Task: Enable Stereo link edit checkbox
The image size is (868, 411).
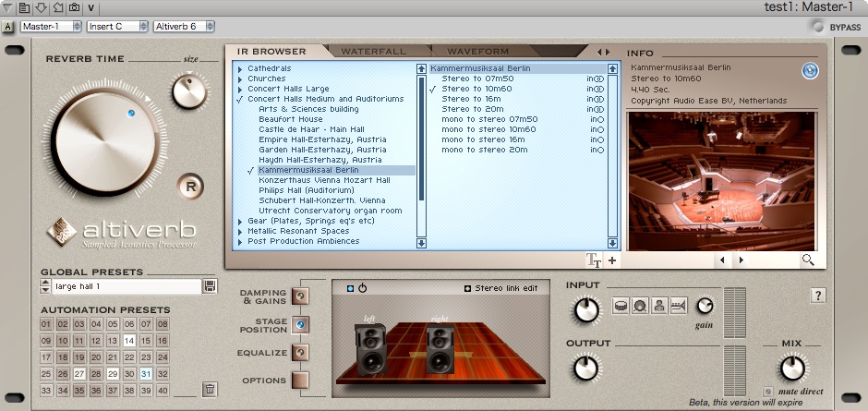Action: pos(468,288)
